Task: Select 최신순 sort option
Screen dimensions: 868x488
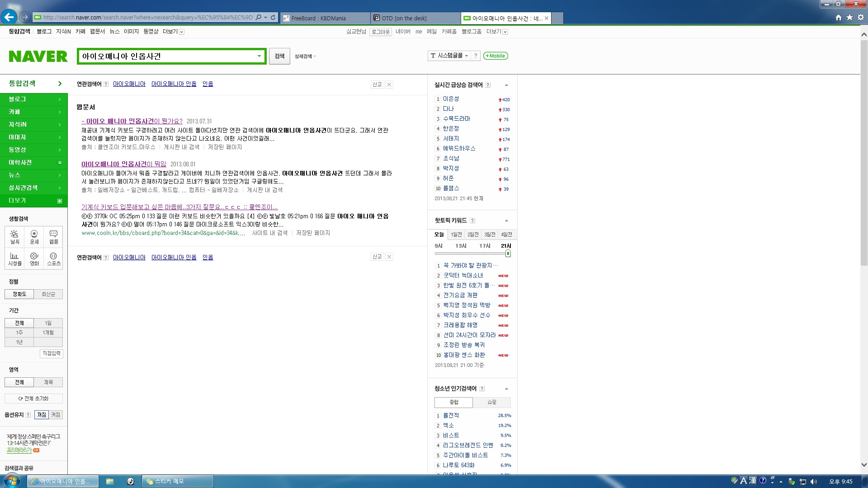Action: click(48, 294)
